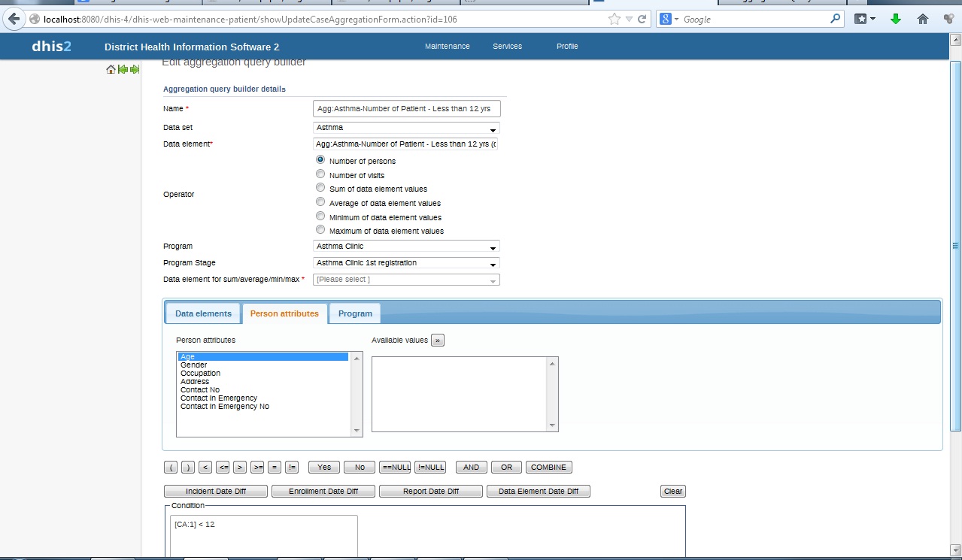
Task: Open the Maintenance menu in the header
Action: tap(447, 47)
